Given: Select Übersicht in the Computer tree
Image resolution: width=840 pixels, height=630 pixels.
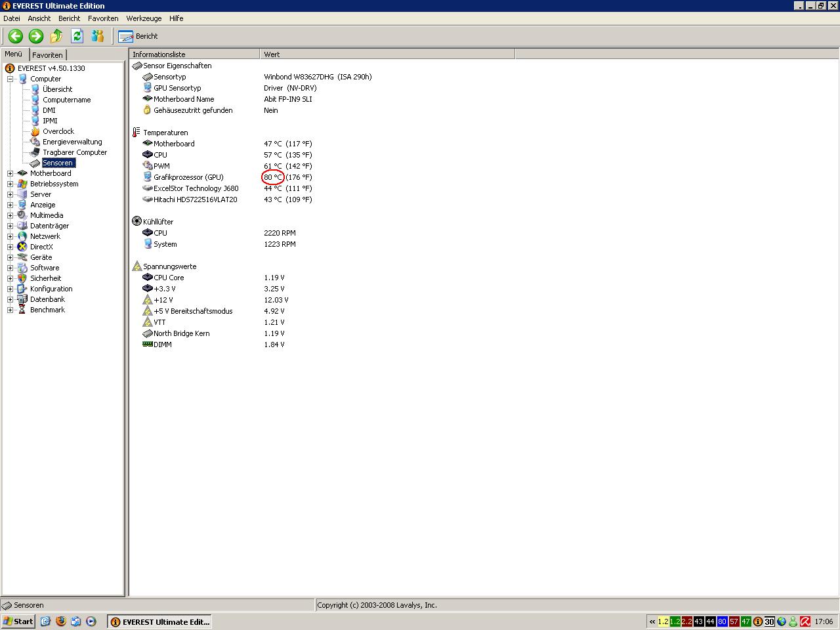Looking at the screenshot, I should tap(57, 89).
